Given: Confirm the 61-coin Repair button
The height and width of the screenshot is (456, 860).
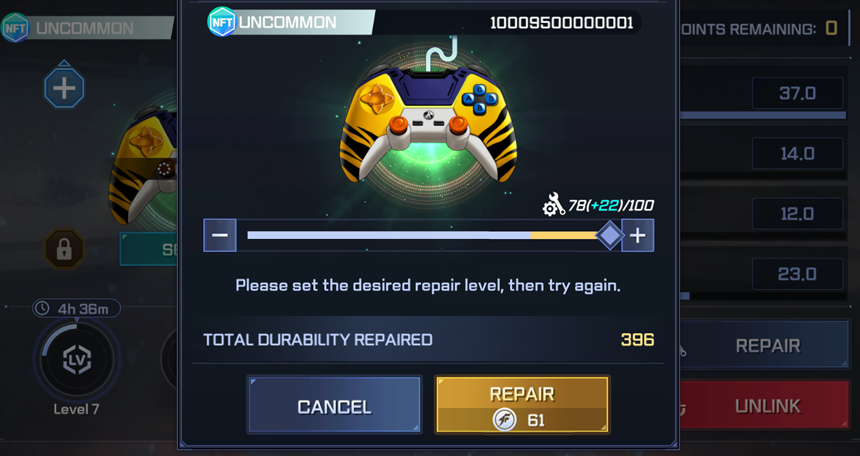Looking at the screenshot, I should (x=522, y=405).
